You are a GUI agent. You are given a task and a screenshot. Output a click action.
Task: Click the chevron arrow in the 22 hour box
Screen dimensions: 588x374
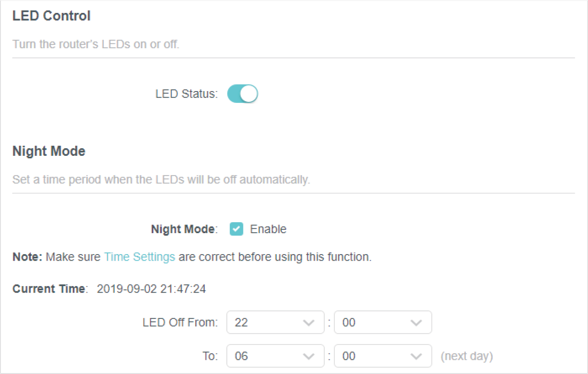[309, 323]
